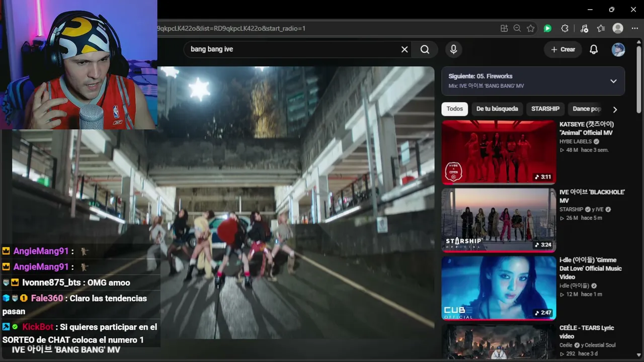
Task: Click the '3:11' duration badge
Action: point(543,177)
